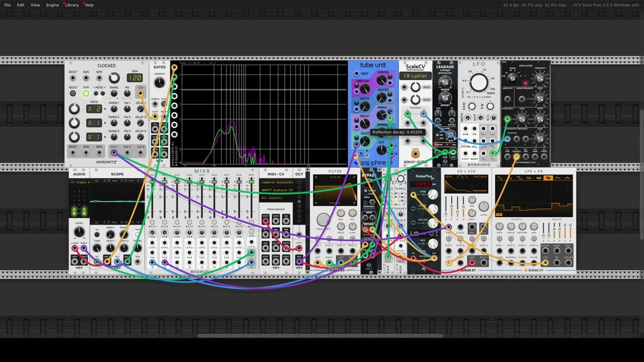Open the Edit menu
Viewport: 644px width, 362px height.
[x=21, y=5]
